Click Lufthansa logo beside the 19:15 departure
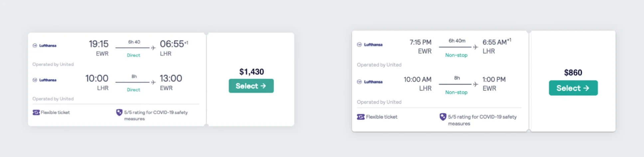This screenshot has height=157, width=644. (x=45, y=45)
